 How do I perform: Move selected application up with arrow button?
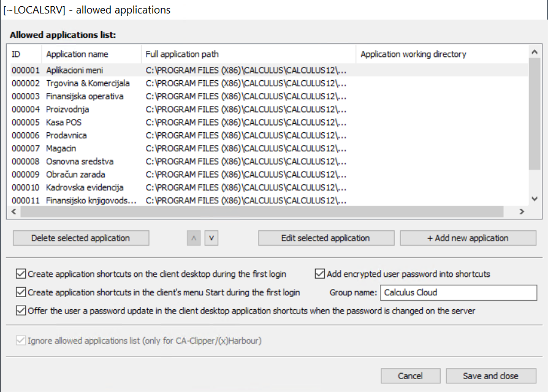194,238
